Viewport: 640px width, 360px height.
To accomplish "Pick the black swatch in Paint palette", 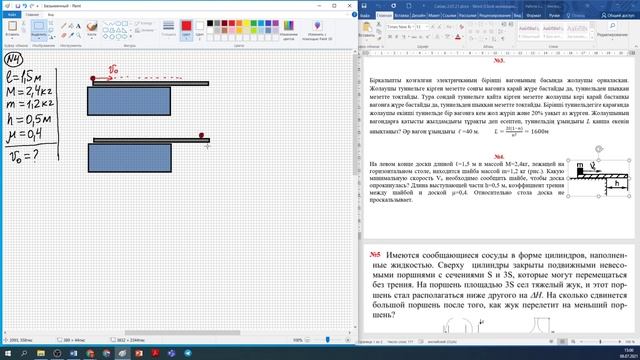I will [210, 23].
